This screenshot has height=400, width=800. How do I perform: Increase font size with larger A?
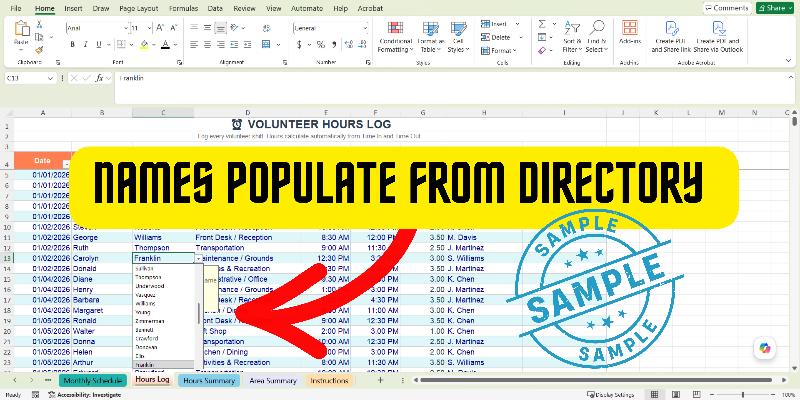point(160,28)
